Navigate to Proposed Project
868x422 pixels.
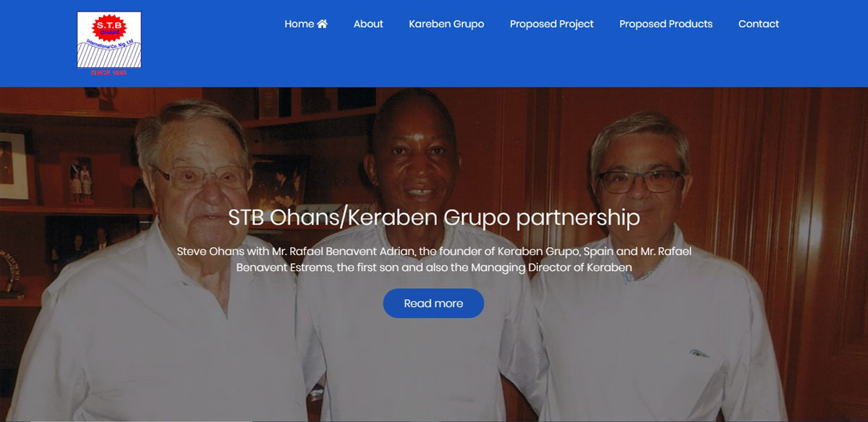point(552,24)
